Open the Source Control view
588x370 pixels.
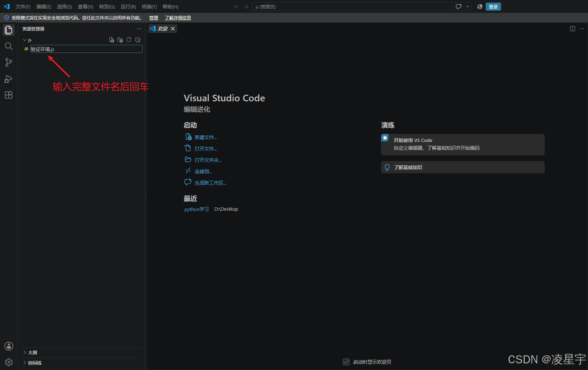click(9, 62)
